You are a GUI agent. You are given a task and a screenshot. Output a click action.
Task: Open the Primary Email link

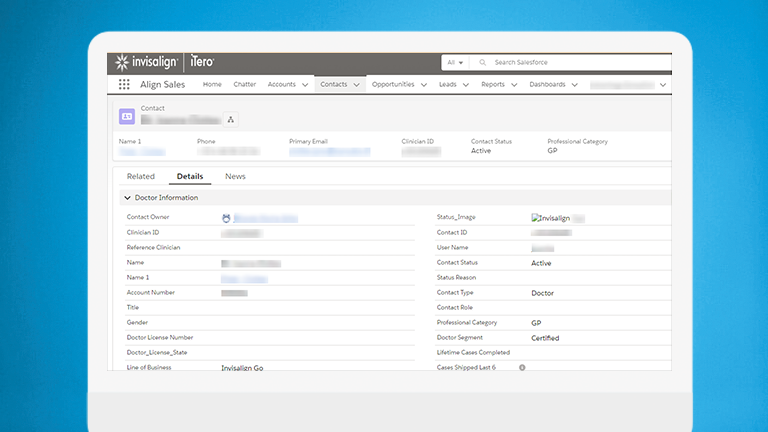click(329, 152)
